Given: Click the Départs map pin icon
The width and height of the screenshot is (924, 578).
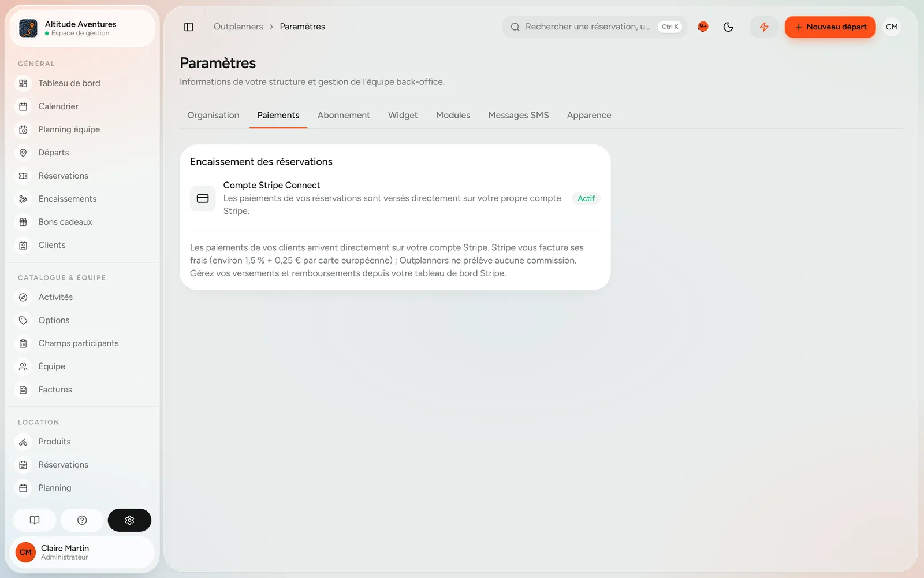Looking at the screenshot, I should click(x=23, y=153).
